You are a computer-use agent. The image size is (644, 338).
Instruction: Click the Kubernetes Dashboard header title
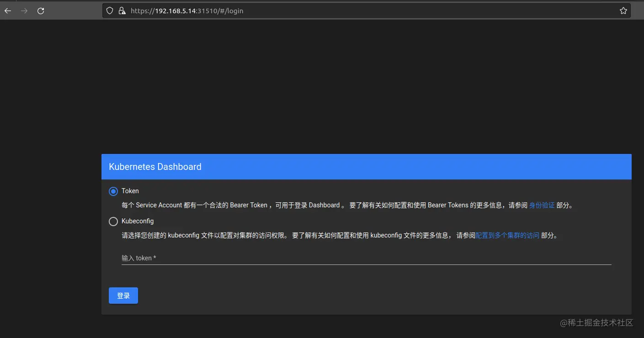[x=155, y=167]
